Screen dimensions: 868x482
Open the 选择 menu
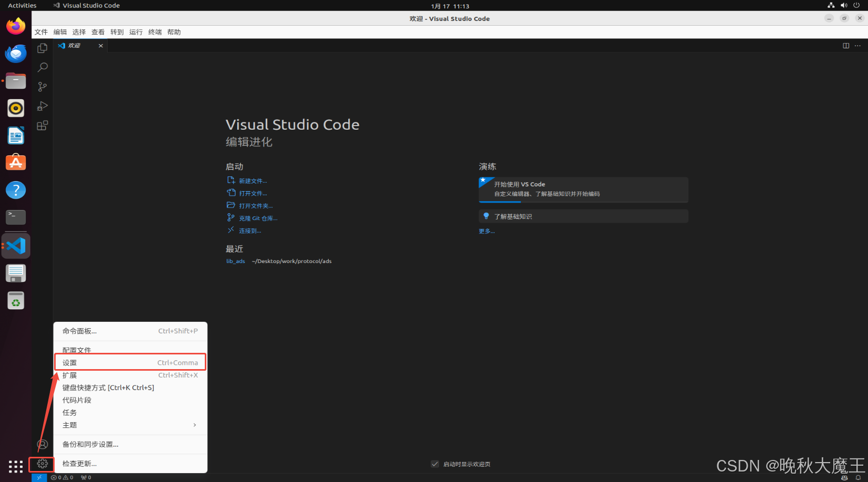(x=79, y=32)
